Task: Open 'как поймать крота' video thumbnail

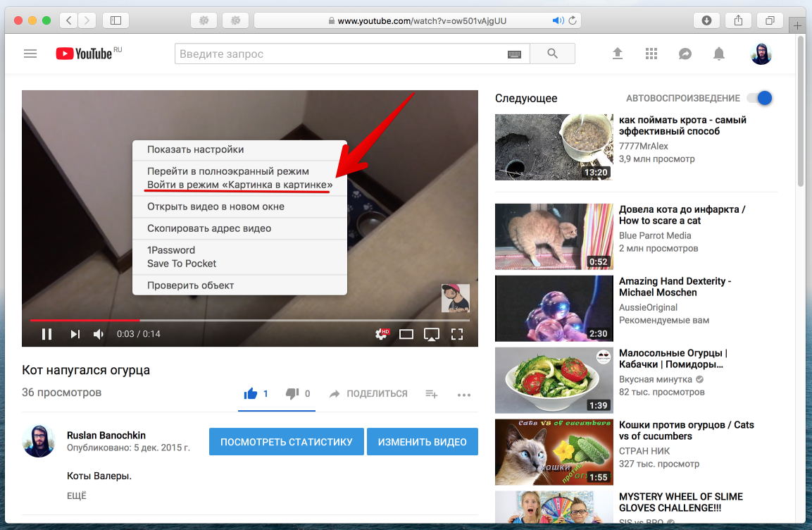Action: (x=554, y=147)
